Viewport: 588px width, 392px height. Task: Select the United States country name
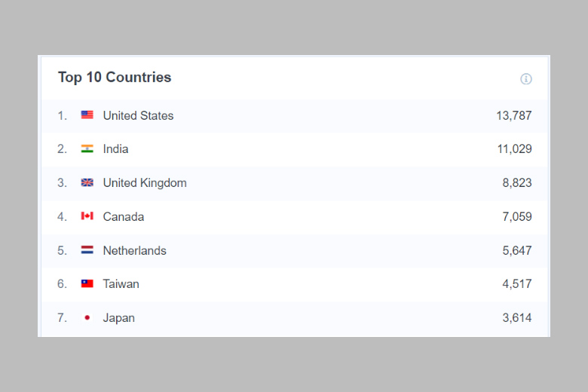(x=138, y=115)
